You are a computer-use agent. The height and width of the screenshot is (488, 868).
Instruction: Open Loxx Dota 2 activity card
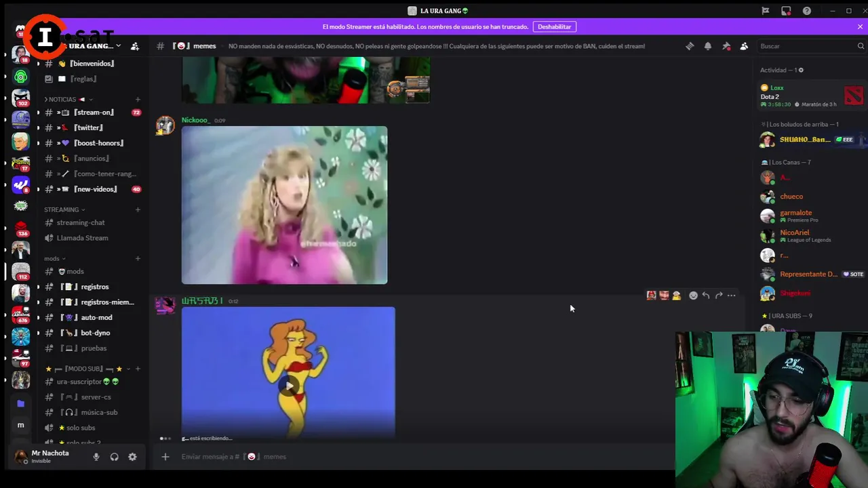coord(811,96)
